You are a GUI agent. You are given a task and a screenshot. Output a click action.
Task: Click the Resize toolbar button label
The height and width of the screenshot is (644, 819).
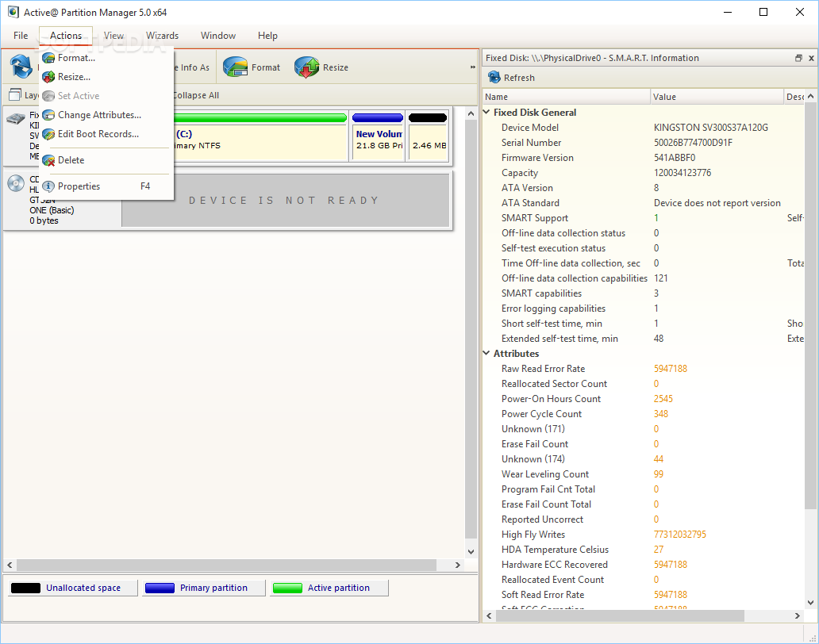(x=336, y=67)
